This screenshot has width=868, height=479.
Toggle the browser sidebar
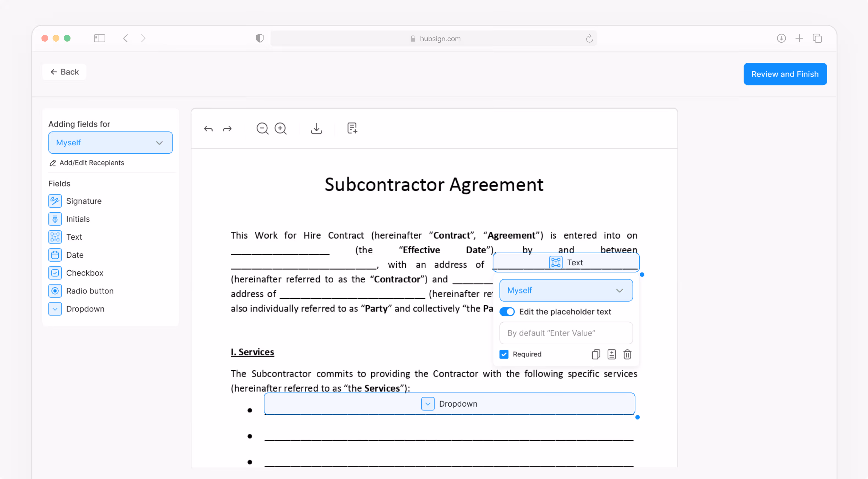99,38
